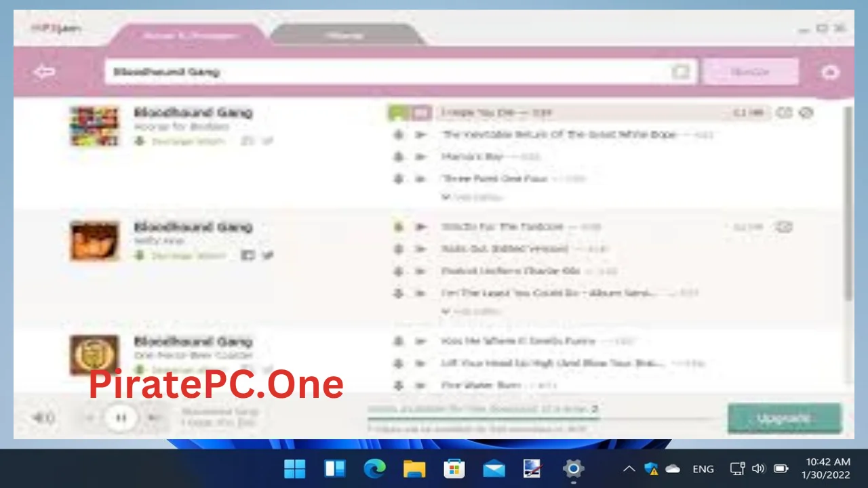Click the small icon inside the search field
The image size is (868, 488).
point(680,72)
